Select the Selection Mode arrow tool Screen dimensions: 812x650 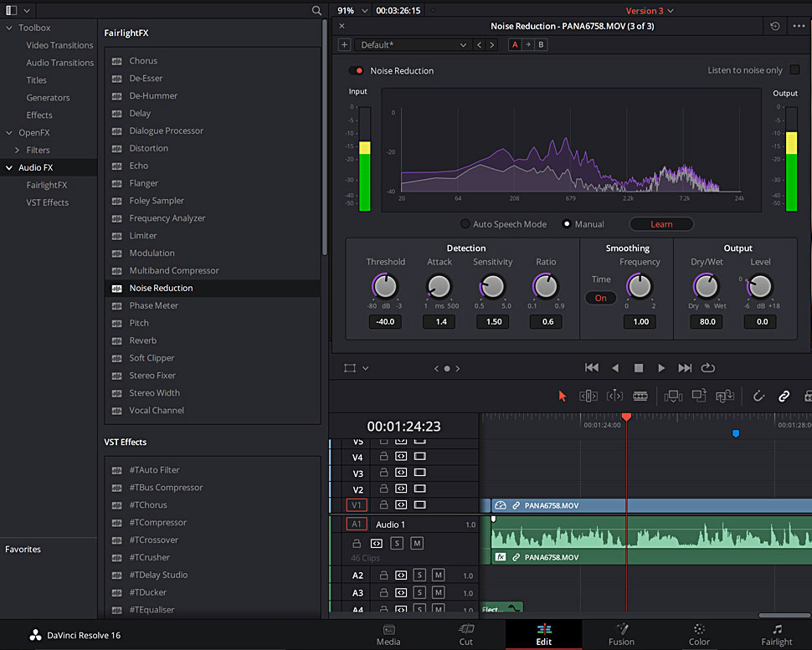[563, 396]
